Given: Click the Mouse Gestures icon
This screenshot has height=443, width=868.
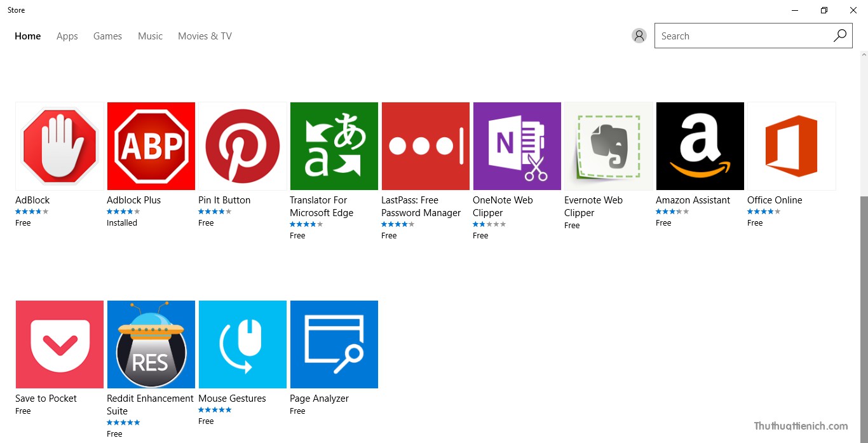Looking at the screenshot, I should click(243, 344).
